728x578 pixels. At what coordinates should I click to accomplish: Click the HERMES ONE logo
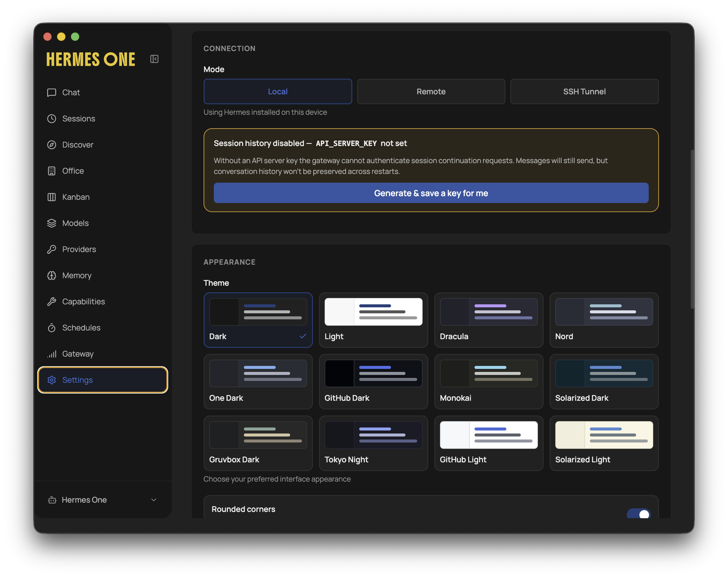[x=90, y=59]
